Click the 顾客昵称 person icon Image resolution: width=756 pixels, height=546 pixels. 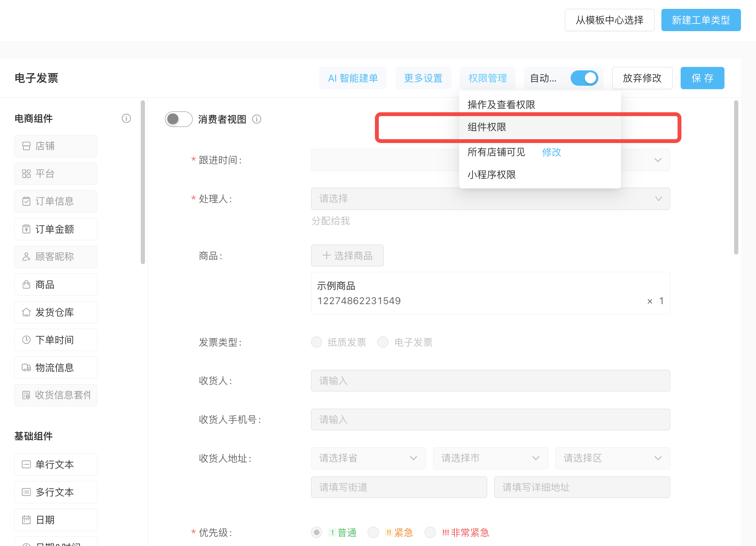pyautogui.click(x=26, y=257)
